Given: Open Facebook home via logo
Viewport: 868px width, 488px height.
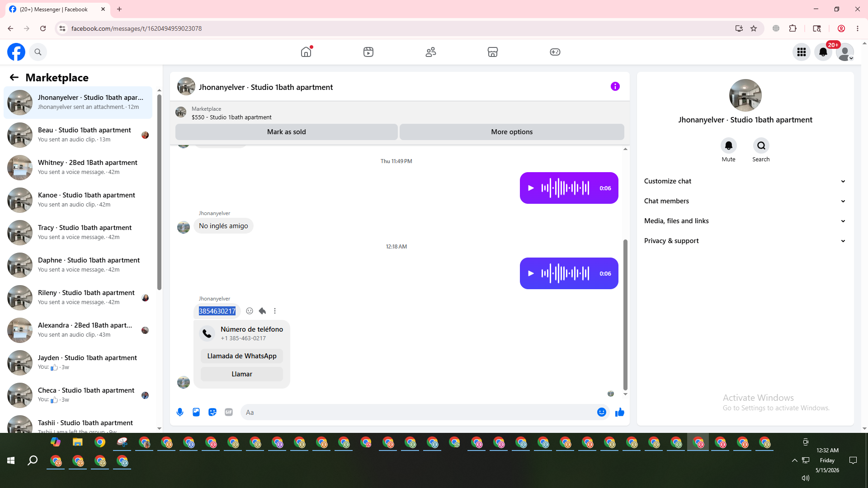Looking at the screenshot, I should coord(16,52).
